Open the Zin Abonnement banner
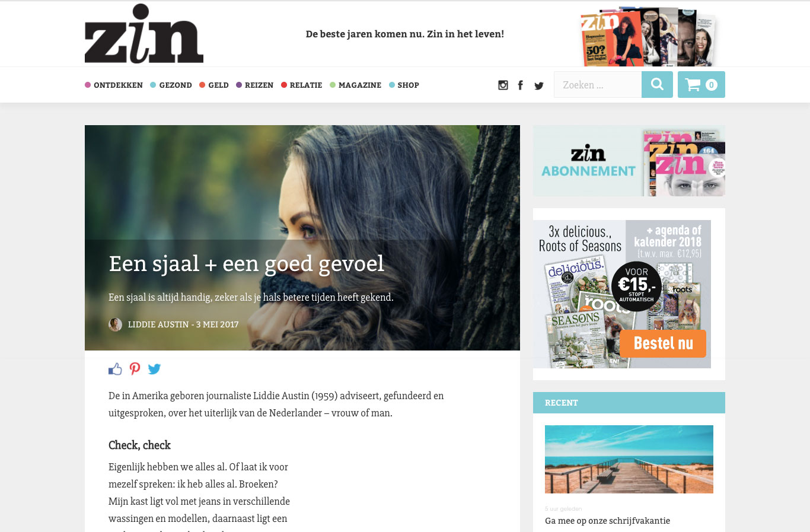Screen dimensions: 810x532 click(x=629, y=161)
